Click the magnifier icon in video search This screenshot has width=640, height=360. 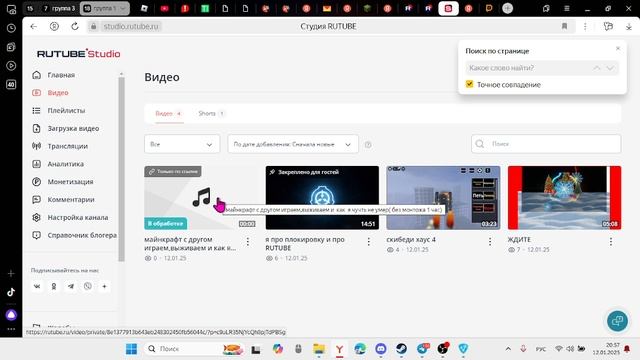coord(480,144)
